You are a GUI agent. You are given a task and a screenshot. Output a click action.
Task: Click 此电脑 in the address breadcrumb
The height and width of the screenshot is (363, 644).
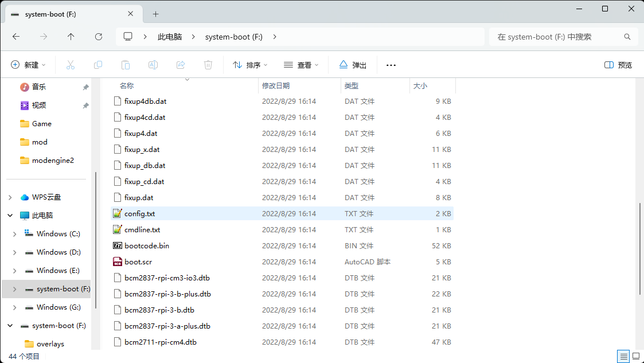point(170,37)
